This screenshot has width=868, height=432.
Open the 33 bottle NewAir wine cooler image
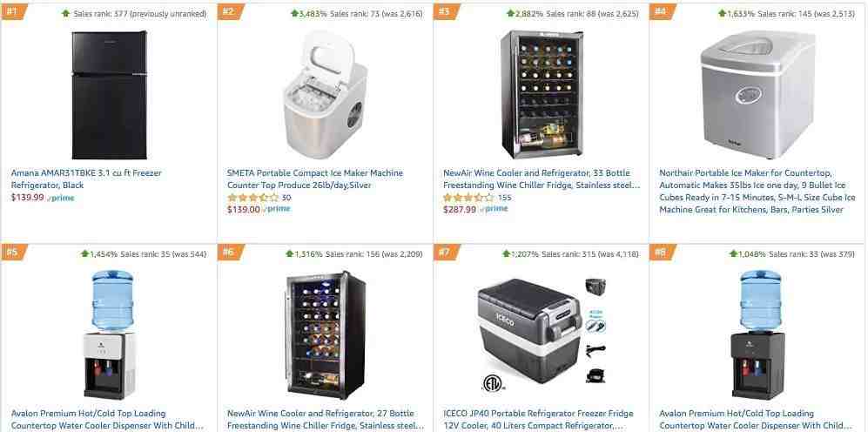[542, 95]
